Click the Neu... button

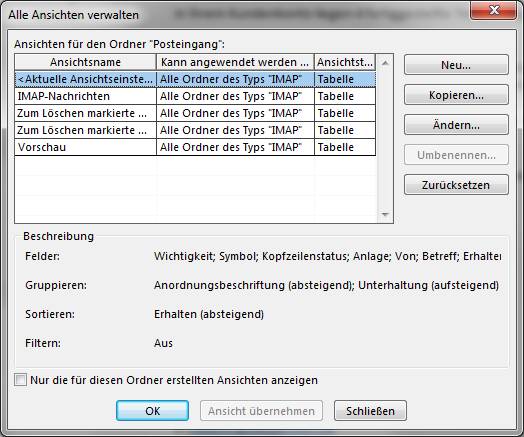click(x=456, y=65)
